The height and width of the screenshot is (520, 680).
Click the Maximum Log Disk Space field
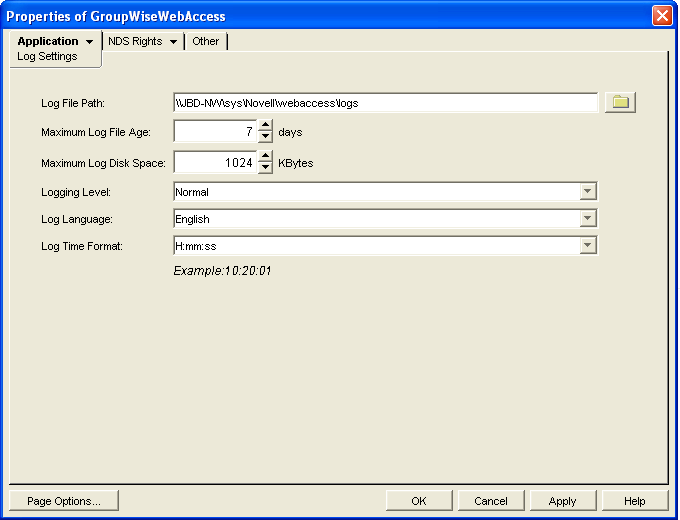click(x=216, y=162)
